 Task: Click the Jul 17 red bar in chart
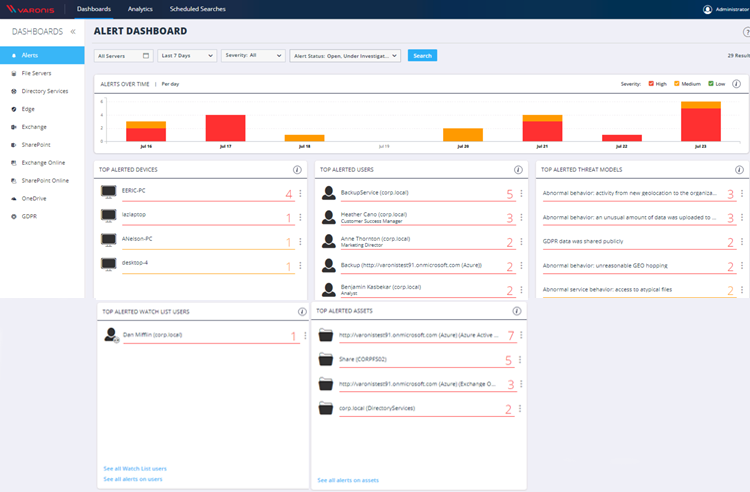coord(225,128)
